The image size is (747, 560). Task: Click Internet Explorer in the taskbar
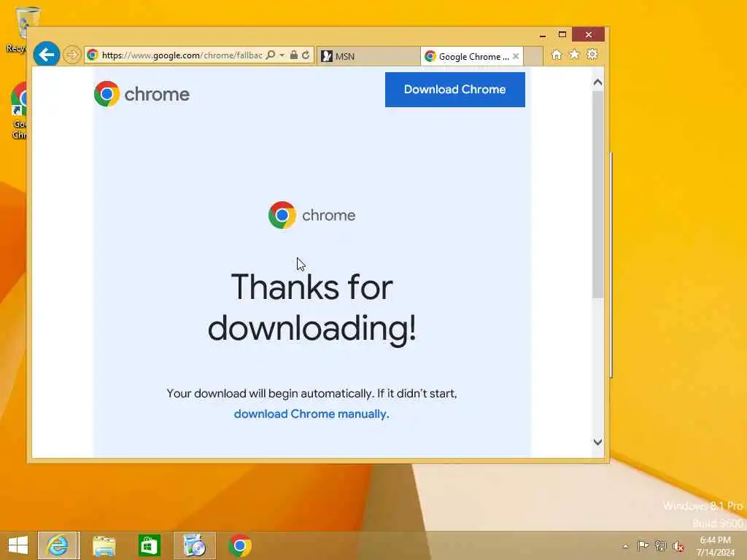click(58, 545)
